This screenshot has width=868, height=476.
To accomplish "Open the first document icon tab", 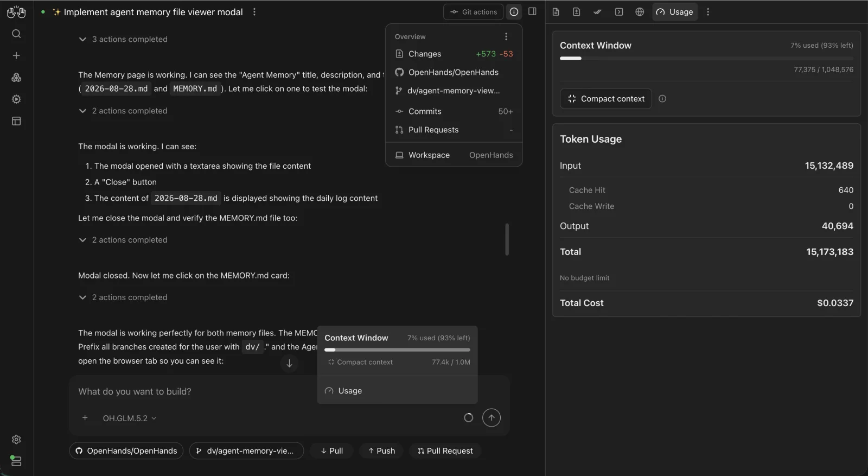I will 556,12.
